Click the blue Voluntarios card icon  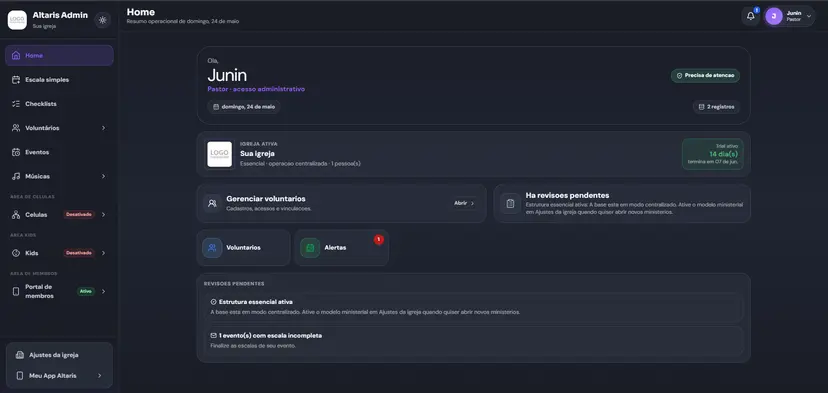point(212,248)
